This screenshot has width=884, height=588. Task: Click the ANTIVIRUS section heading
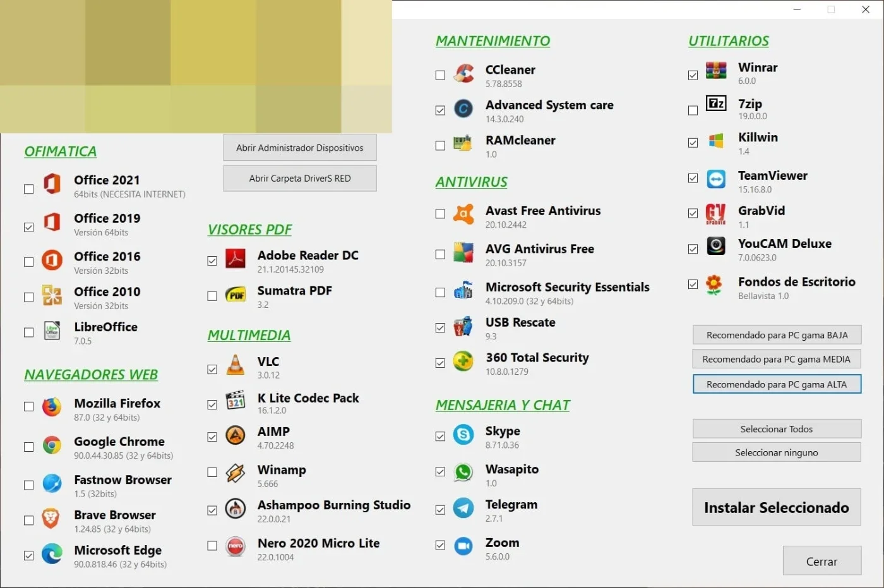point(471,182)
